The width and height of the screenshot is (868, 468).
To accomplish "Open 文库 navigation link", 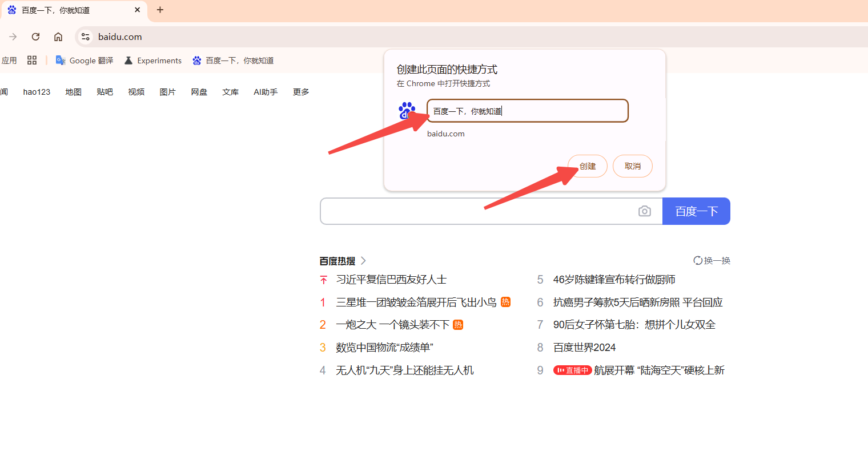I will [230, 92].
